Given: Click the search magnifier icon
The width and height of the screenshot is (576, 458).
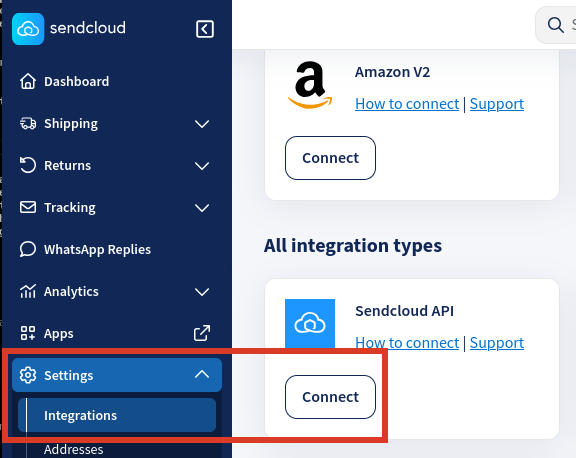Looking at the screenshot, I should point(555,25).
